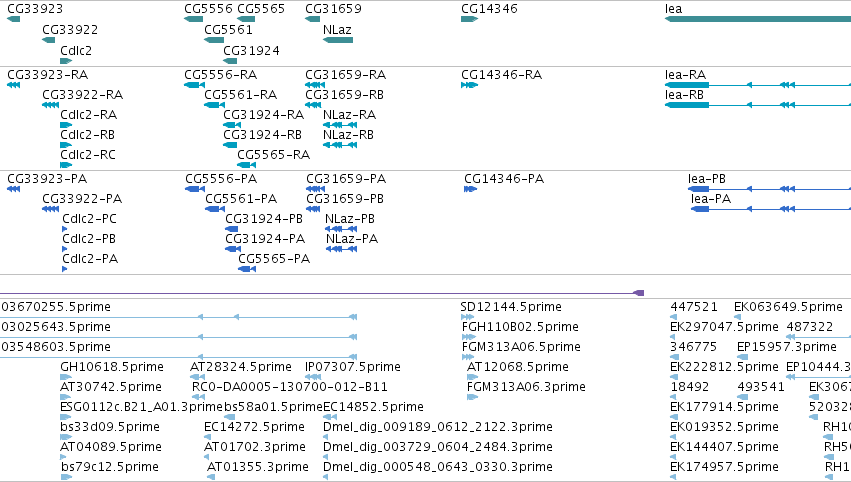Select the CG5565-RA transcript

(x=274, y=155)
